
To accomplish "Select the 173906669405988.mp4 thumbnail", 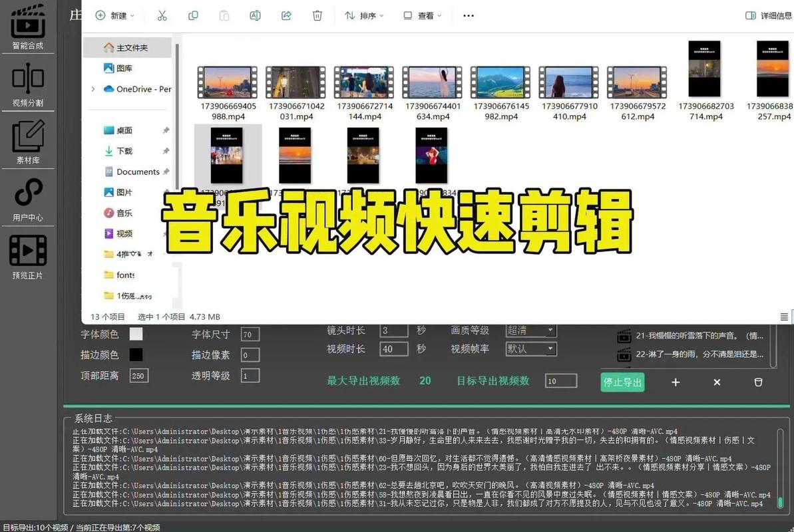I will click(x=227, y=80).
